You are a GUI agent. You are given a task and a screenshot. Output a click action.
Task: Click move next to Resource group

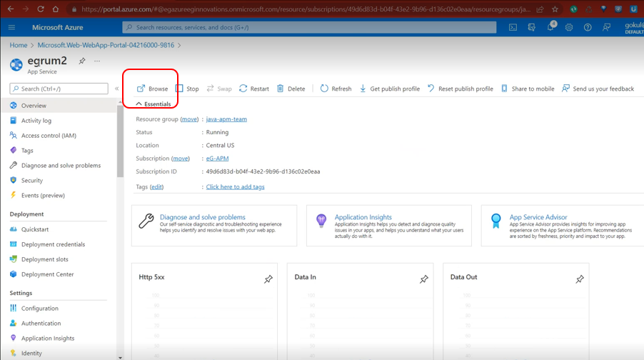tap(189, 119)
